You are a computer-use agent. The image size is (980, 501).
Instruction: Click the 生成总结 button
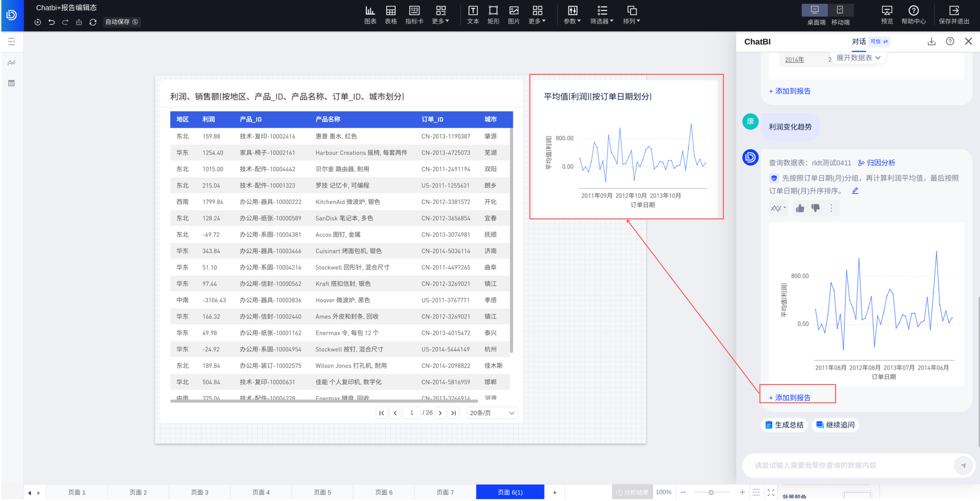785,425
